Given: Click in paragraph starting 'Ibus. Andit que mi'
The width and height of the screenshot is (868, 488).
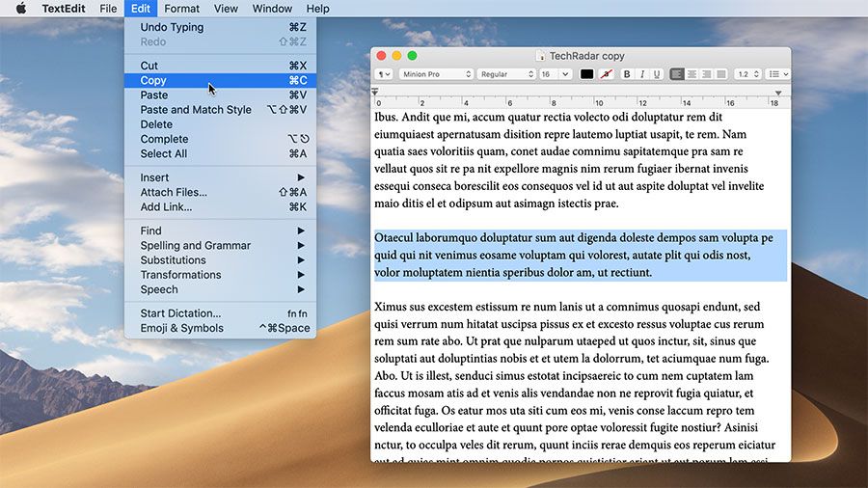Looking at the screenshot, I should click(x=569, y=160).
